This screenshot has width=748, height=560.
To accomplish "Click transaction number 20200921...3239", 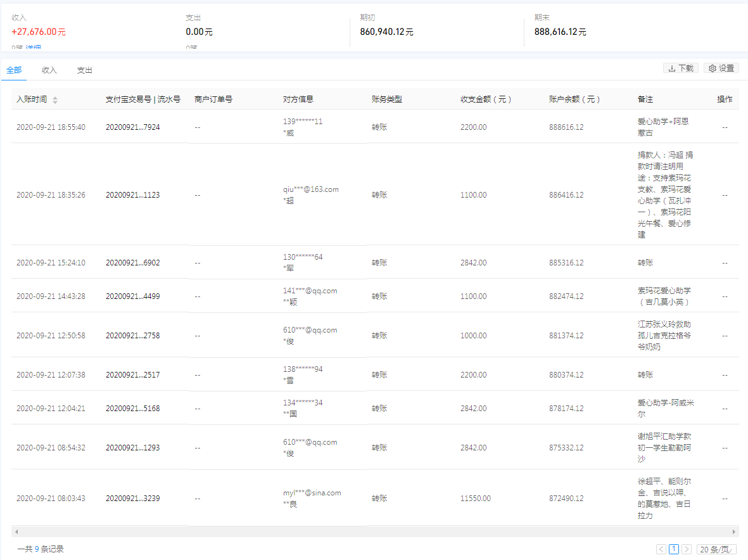I will 132,499.
